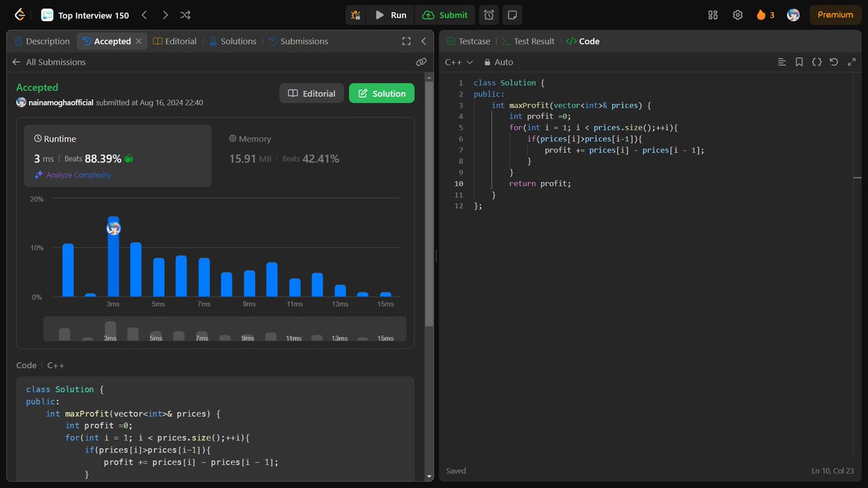Click the 3ms bar in runtime chart
The height and width of the screenshot is (488, 868).
[113, 256]
